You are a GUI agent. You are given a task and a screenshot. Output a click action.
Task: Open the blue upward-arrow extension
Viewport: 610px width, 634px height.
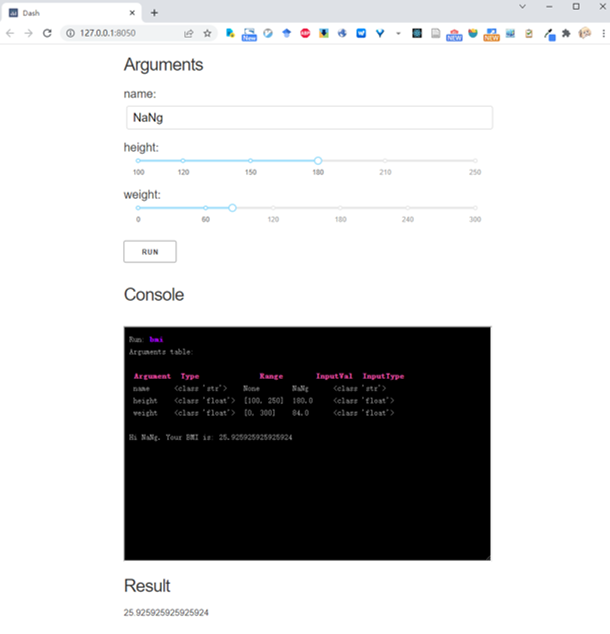click(287, 33)
